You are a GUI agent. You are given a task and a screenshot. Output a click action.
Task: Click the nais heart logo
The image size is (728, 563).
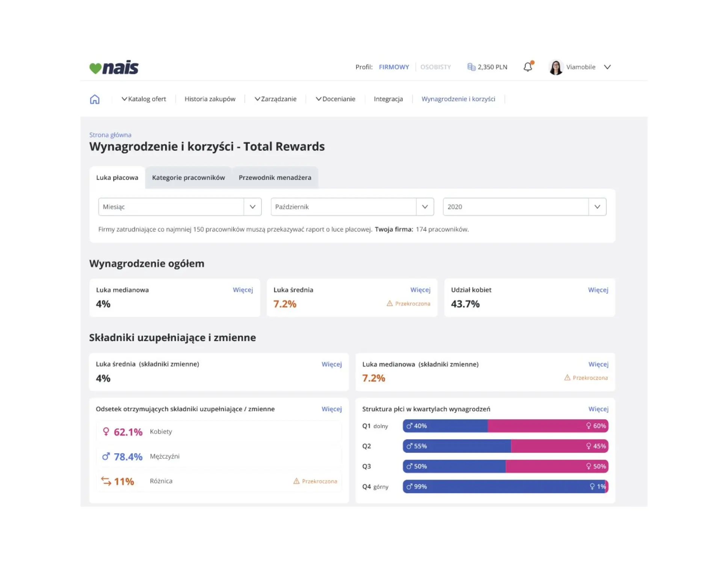(x=95, y=68)
